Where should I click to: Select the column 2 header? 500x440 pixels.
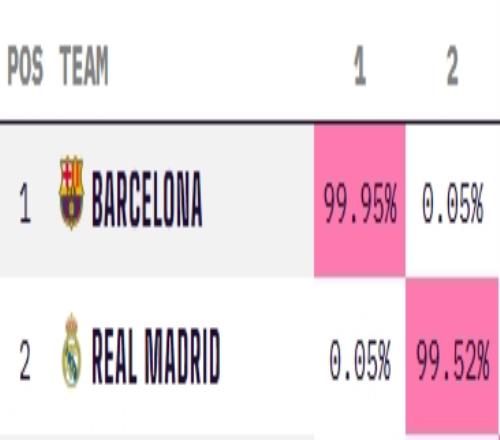coord(452,66)
